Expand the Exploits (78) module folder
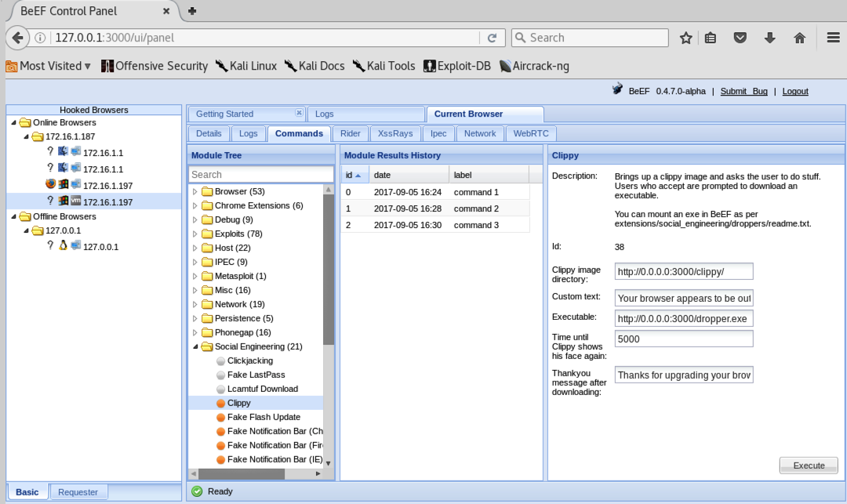 point(196,234)
